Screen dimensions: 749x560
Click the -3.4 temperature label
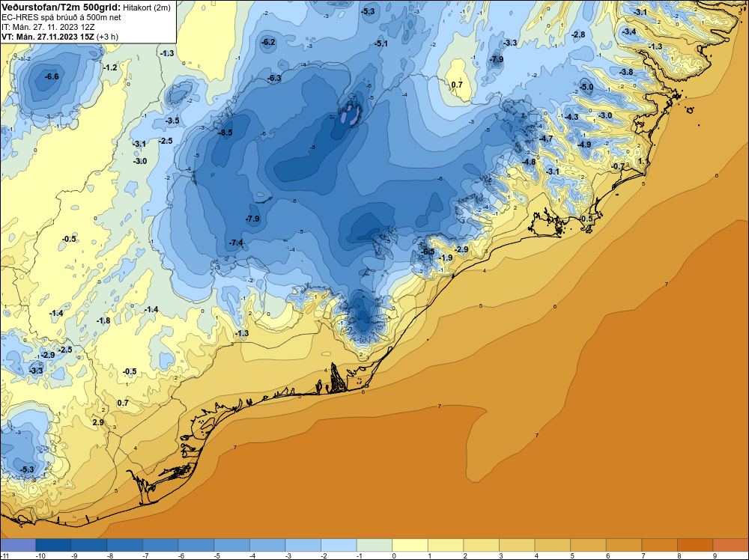[629, 31]
